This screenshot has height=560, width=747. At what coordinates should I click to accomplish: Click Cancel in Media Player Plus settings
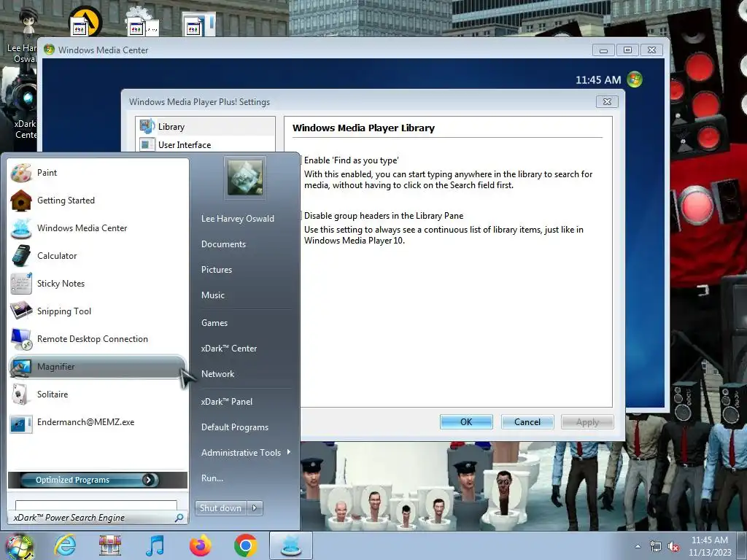tap(527, 422)
